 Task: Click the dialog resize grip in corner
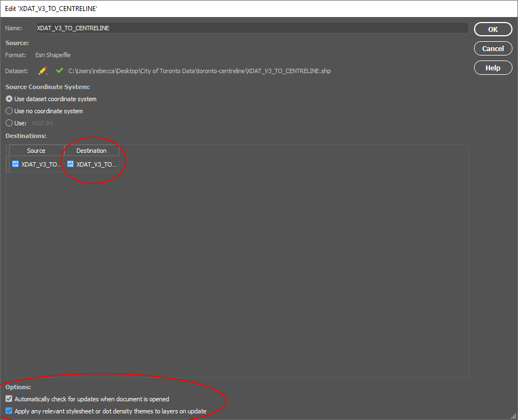point(514,416)
